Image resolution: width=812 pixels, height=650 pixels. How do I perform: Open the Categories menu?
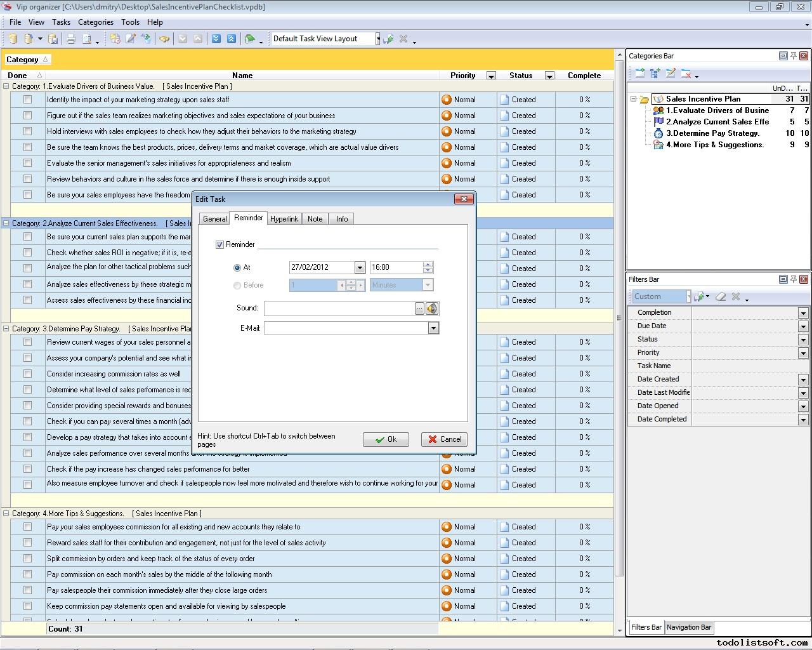[x=95, y=22]
